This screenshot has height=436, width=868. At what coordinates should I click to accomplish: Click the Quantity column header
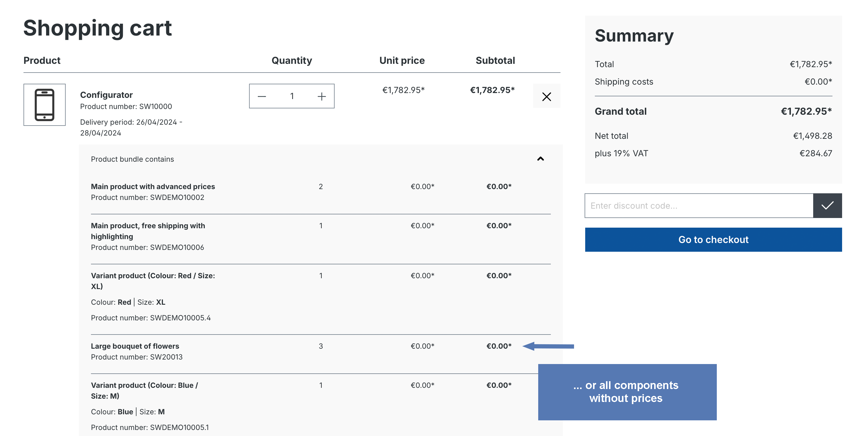click(292, 60)
